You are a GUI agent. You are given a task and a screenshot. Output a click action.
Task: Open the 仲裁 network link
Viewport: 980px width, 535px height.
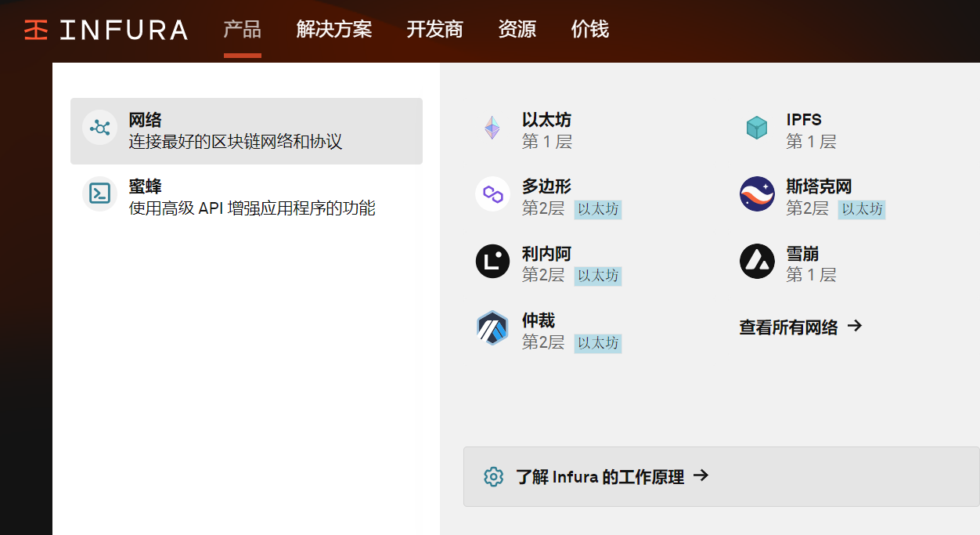pyautogui.click(x=549, y=331)
